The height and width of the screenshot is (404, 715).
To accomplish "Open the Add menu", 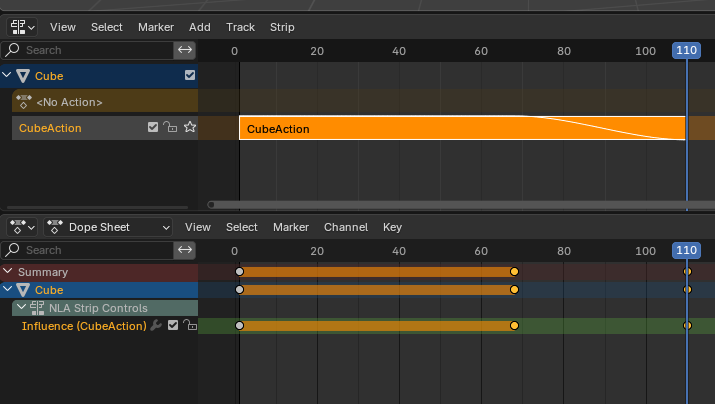I will point(200,27).
